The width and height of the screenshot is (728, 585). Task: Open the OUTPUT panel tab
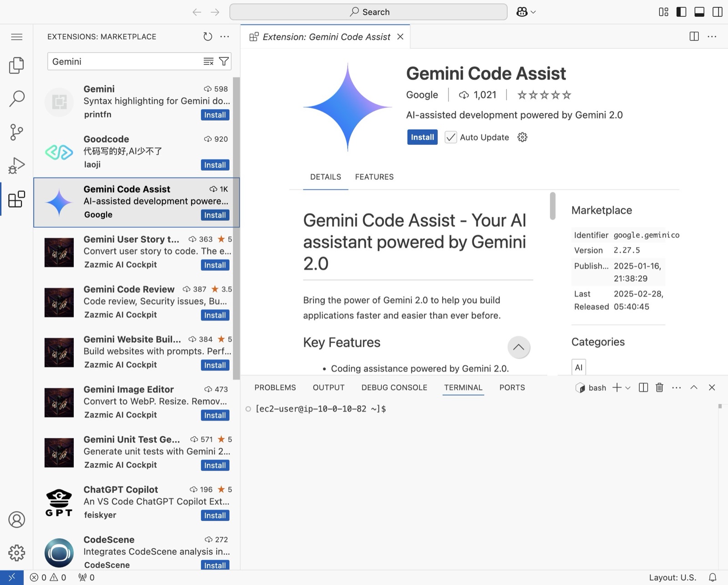point(329,387)
